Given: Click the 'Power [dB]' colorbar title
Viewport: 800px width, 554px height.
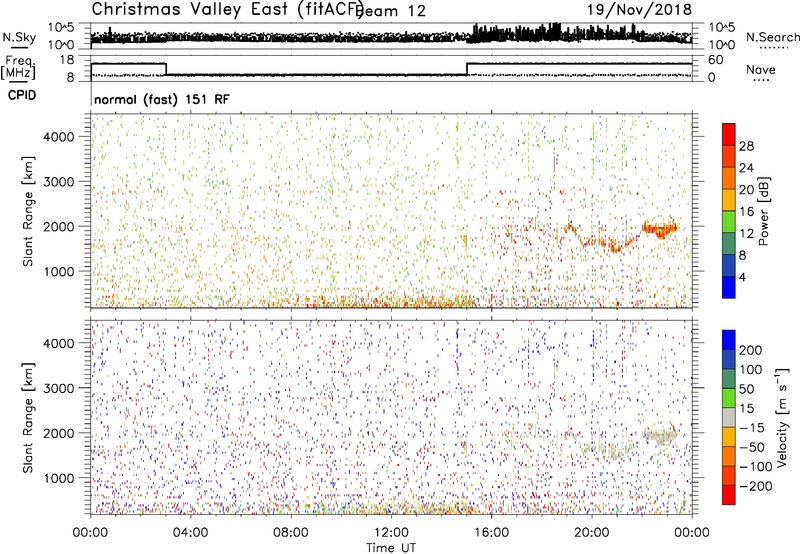Looking at the screenshot, I should click(x=763, y=211).
